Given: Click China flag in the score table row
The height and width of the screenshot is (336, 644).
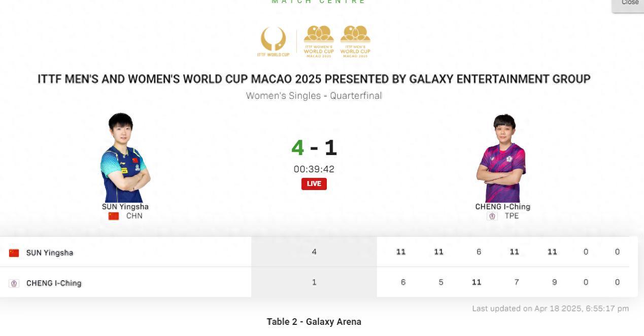Looking at the screenshot, I should click(x=14, y=253).
